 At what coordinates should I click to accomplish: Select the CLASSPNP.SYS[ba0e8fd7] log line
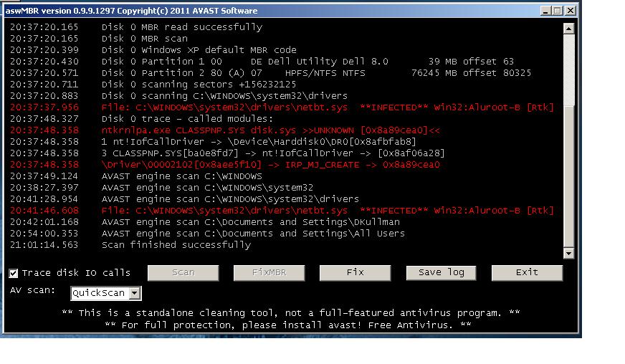coord(227,153)
